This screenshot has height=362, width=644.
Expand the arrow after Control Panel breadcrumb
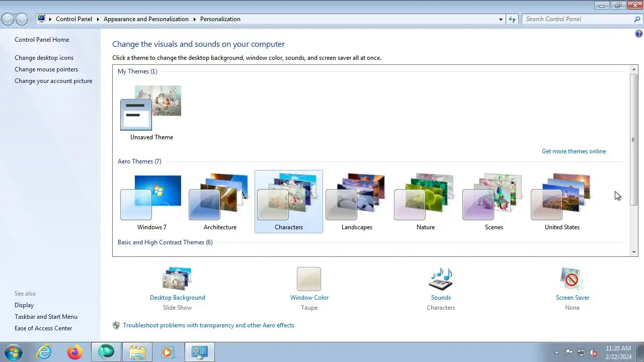98,19
